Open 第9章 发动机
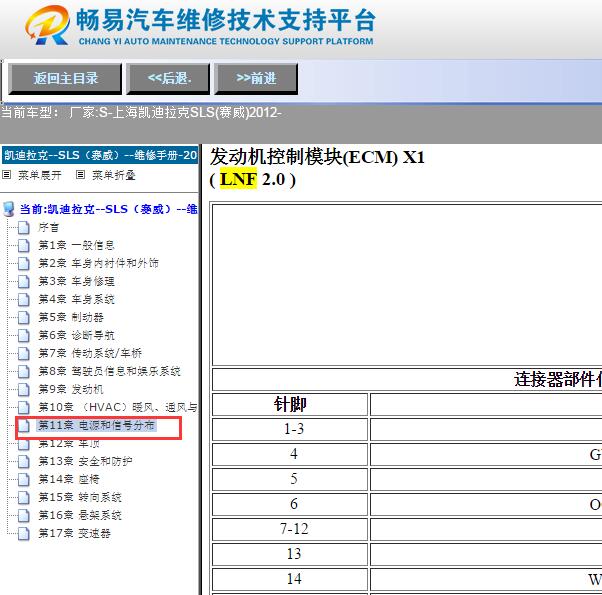The image size is (602, 595). coord(71,389)
